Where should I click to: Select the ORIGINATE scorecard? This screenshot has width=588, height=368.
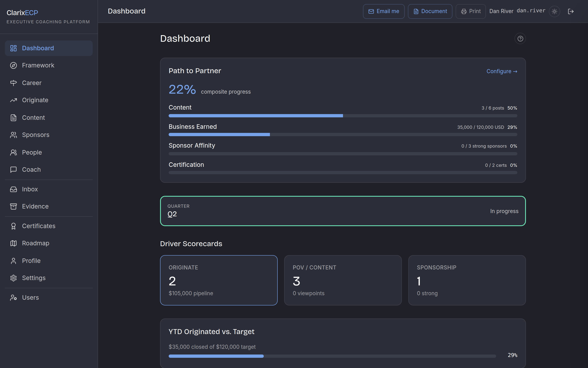(x=219, y=280)
